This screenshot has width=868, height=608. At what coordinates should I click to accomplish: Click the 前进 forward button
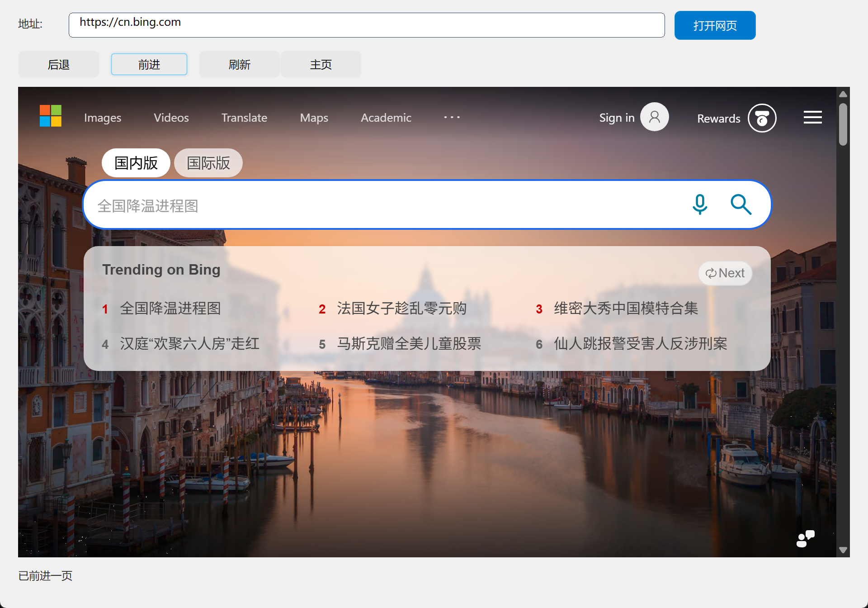[x=149, y=64]
